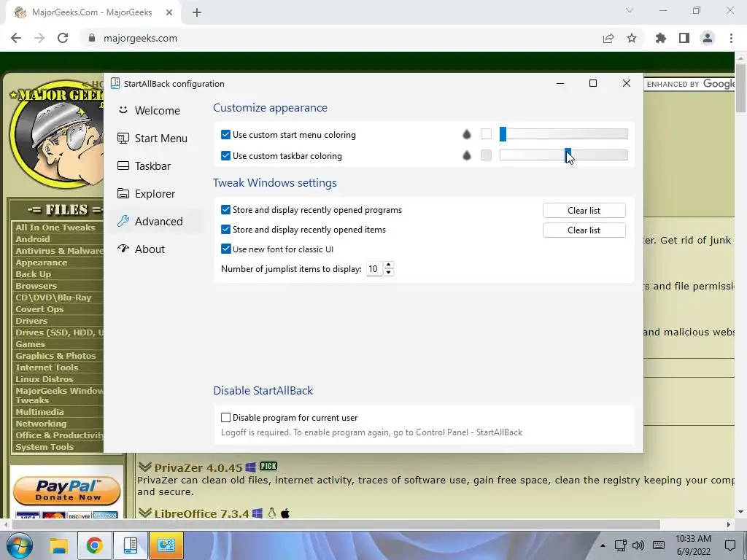Click the Chrome taskbar icon

pyautogui.click(x=94, y=545)
